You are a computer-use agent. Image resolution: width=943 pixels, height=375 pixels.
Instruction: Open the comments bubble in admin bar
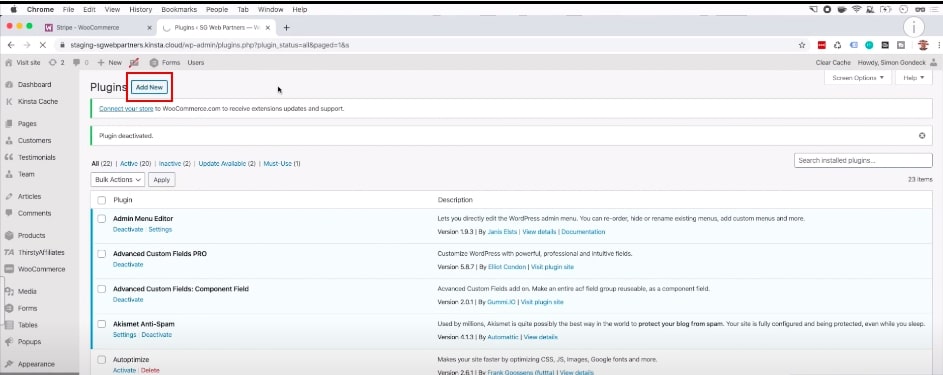[x=81, y=62]
